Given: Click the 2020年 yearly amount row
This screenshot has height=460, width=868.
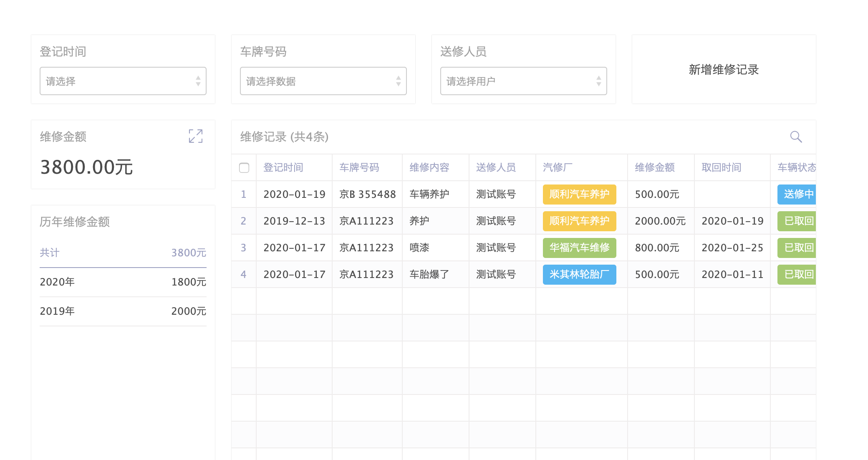Looking at the screenshot, I should pyautogui.click(x=123, y=282).
